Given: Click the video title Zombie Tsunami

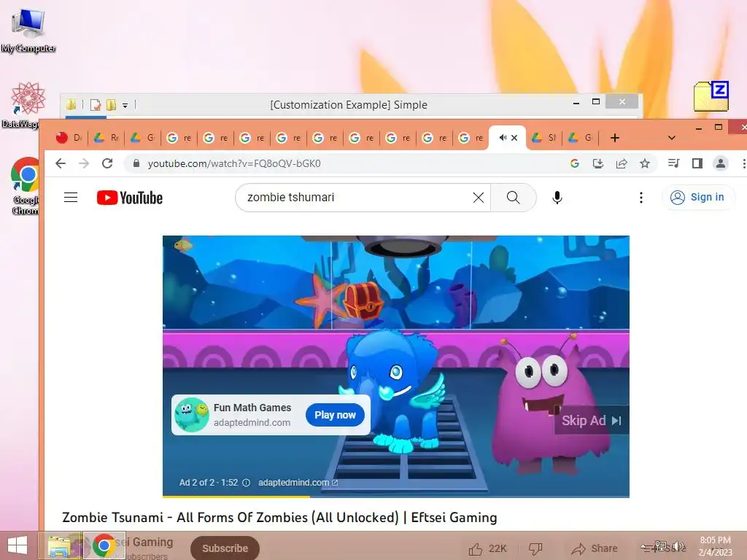Looking at the screenshot, I should tap(279, 517).
